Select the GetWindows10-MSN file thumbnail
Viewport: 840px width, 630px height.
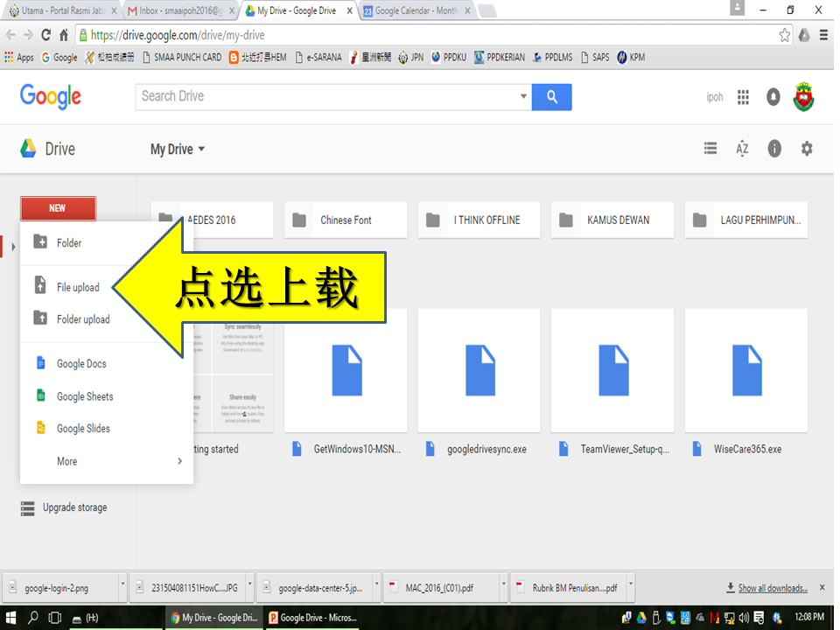tap(346, 370)
